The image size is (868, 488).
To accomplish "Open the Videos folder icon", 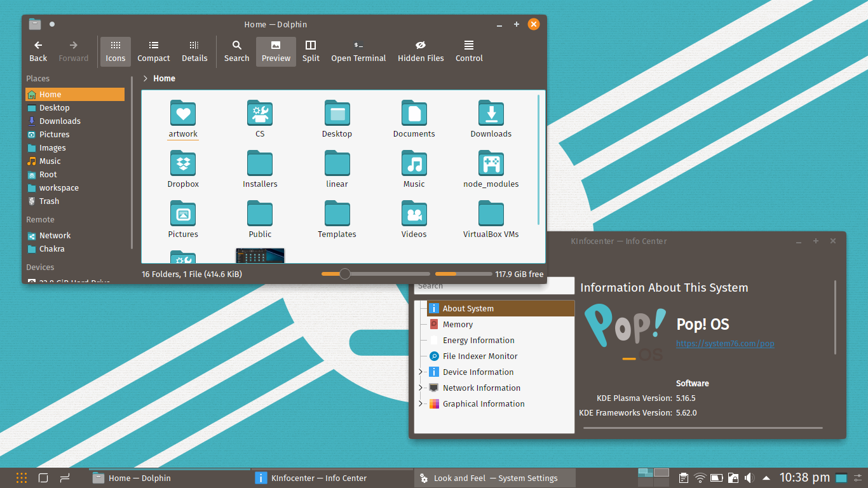I will pos(414,213).
